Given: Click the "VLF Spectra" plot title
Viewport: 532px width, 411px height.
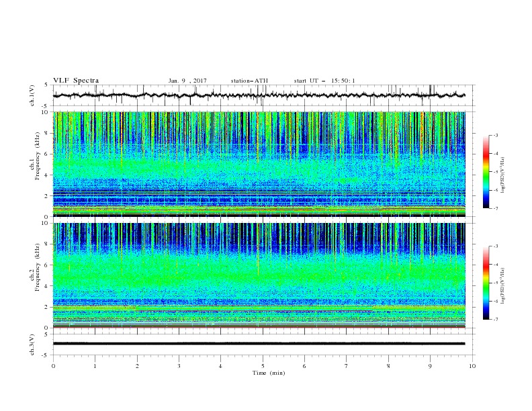Looking at the screenshot, I should tap(76, 81).
